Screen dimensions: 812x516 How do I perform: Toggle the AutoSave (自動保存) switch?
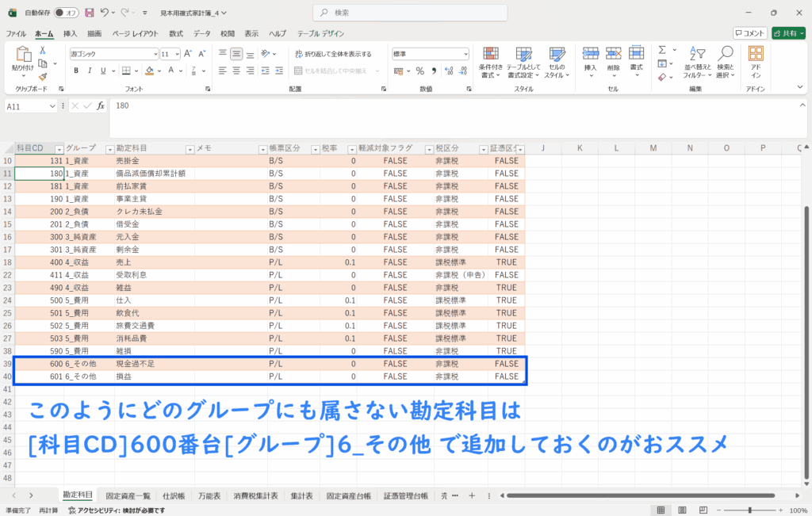pos(66,13)
